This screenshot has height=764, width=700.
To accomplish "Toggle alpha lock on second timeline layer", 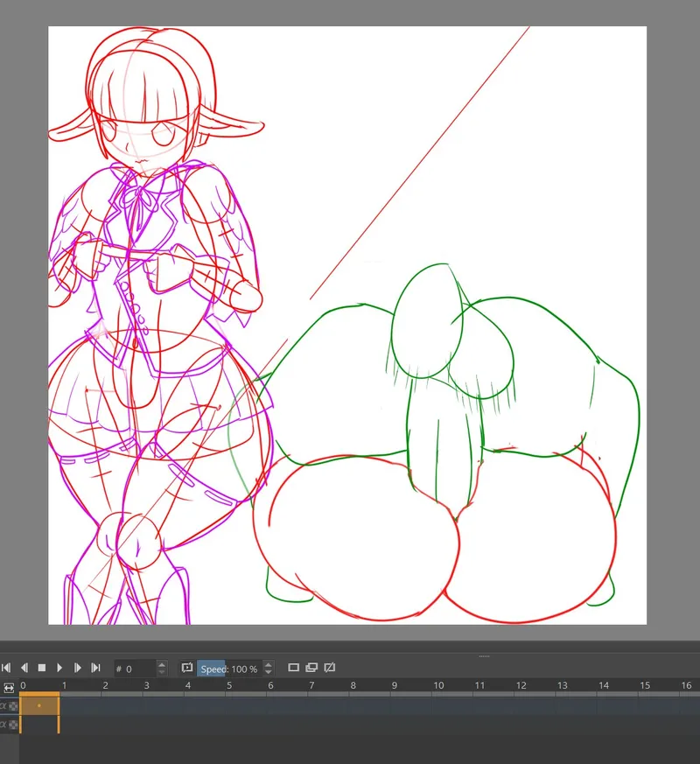I will pos(14,725).
